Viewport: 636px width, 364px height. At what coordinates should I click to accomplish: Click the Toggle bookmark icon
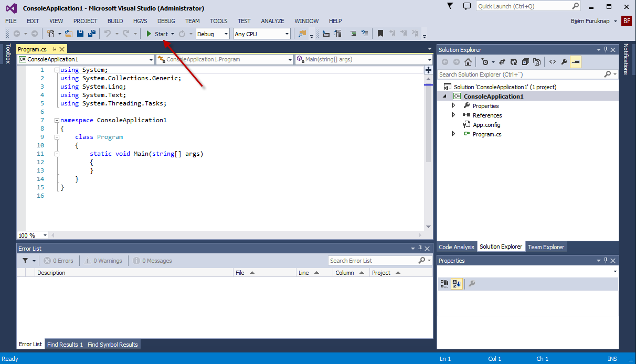tap(380, 34)
